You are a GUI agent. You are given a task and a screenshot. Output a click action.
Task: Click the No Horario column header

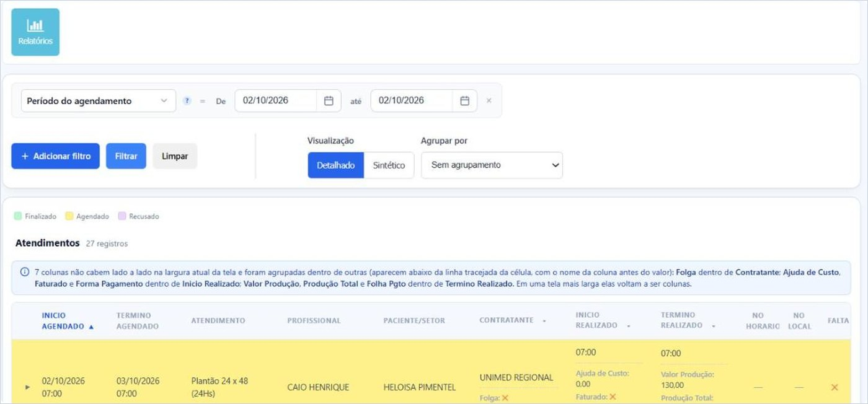click(762, 321)
